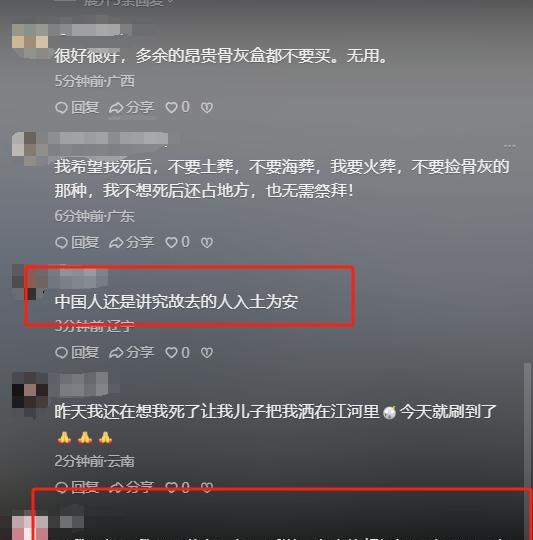Share the 入土为安 comment
This screenshot has width=533, height=540.
[131, 352]
